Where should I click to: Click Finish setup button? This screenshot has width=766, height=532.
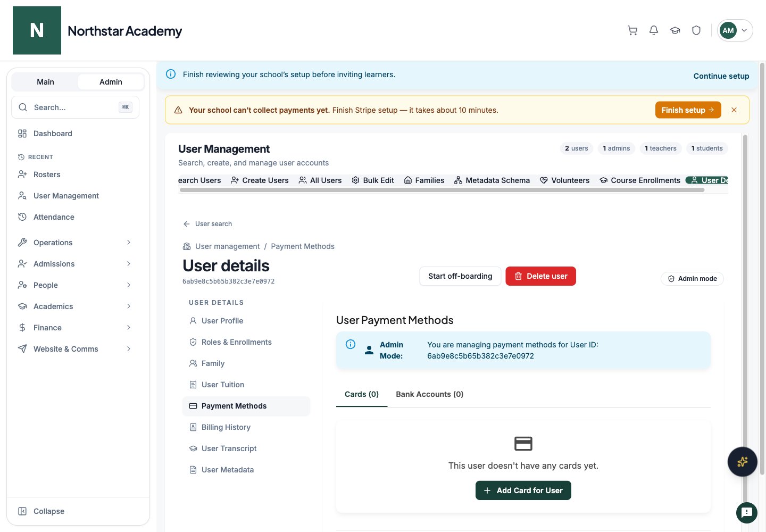(x=688, y=110)
